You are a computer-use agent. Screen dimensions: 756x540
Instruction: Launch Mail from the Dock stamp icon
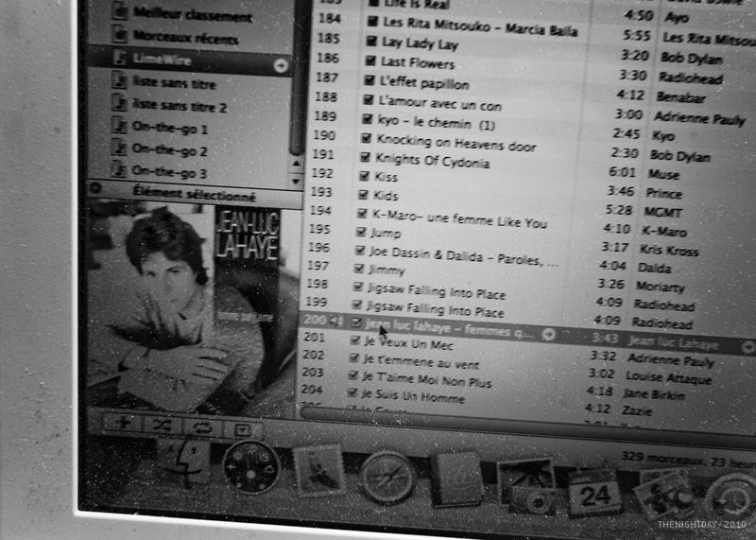point(319,471)
